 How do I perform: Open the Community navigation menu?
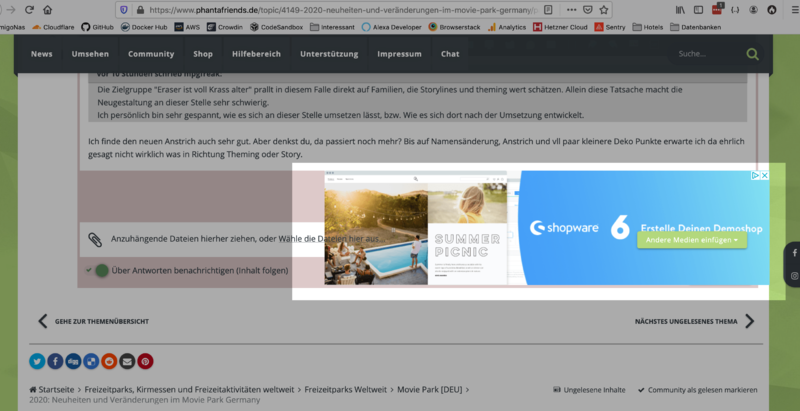[151, 54]
